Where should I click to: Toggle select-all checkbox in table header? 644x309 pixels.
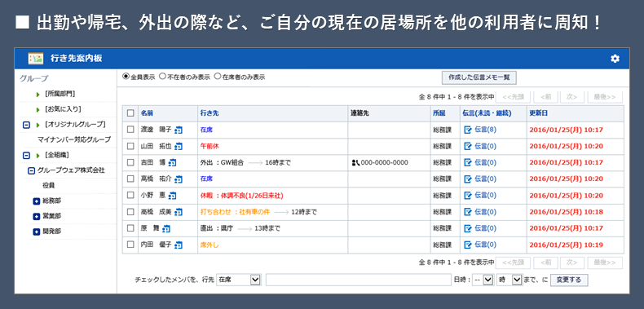tap(130, 113)
